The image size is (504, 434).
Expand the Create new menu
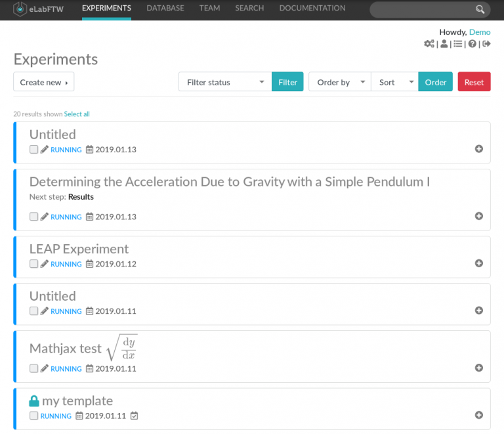43,82
